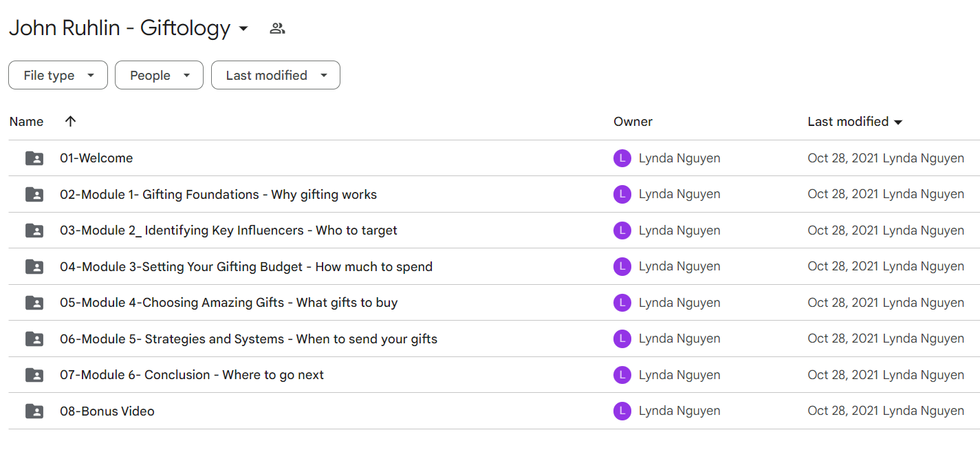Select 07-Module 6- Conclusion folder
The height and width of the screenshot is (461, 980).
point(192,375)
